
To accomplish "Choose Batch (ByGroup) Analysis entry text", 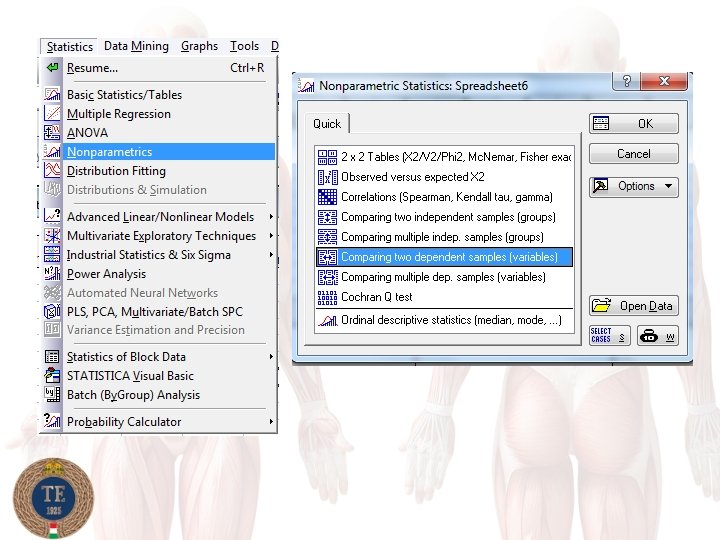I will [133, 395].
